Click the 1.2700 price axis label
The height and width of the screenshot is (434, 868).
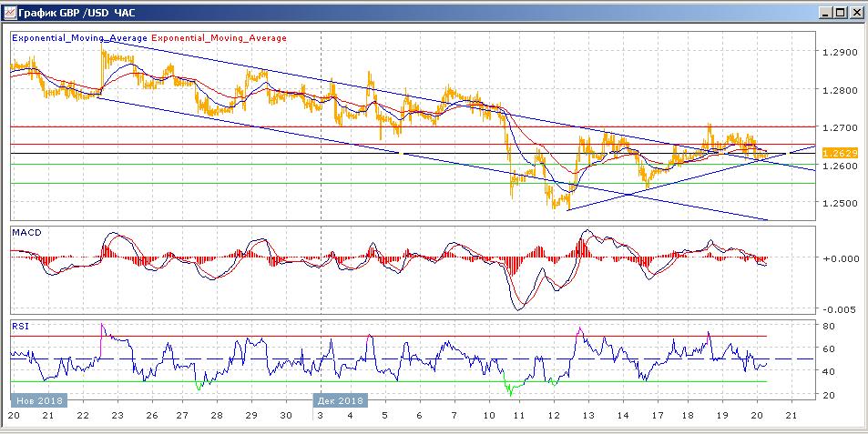(x=839, y=128)
